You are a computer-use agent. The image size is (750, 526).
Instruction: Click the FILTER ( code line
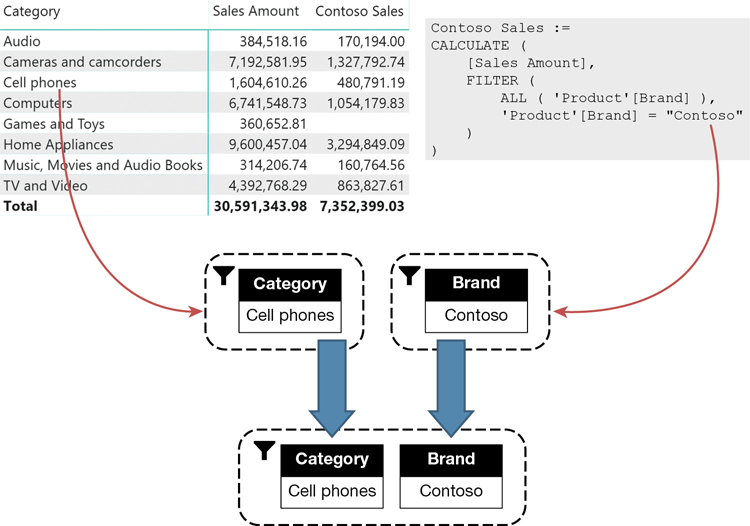(501, 80)
